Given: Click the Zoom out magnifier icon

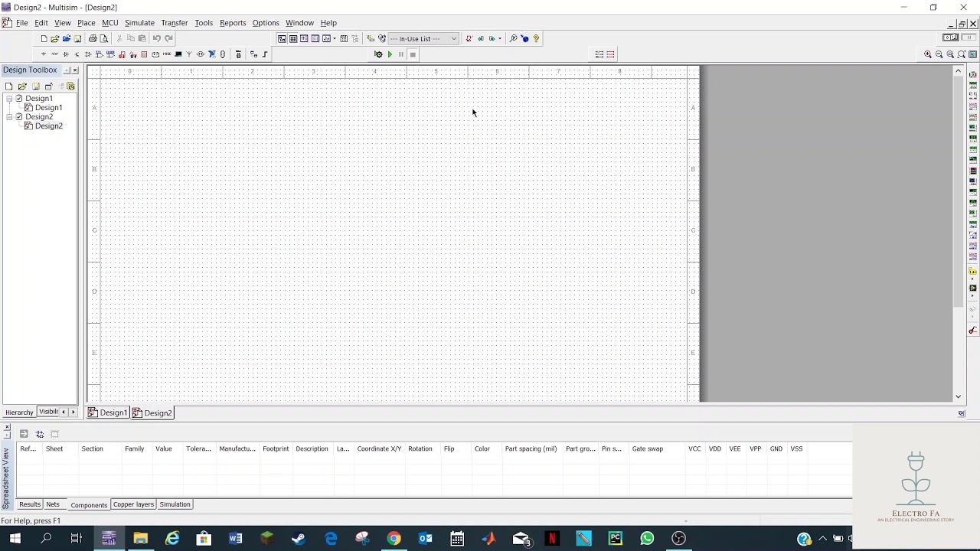Looking at the screenshot, I should tap(939, 54).
